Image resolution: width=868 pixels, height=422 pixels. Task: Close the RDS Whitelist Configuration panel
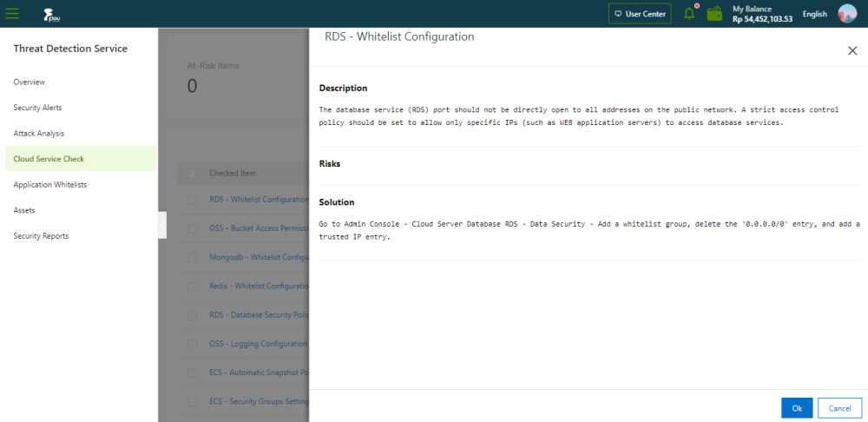(x=852, y=51)
